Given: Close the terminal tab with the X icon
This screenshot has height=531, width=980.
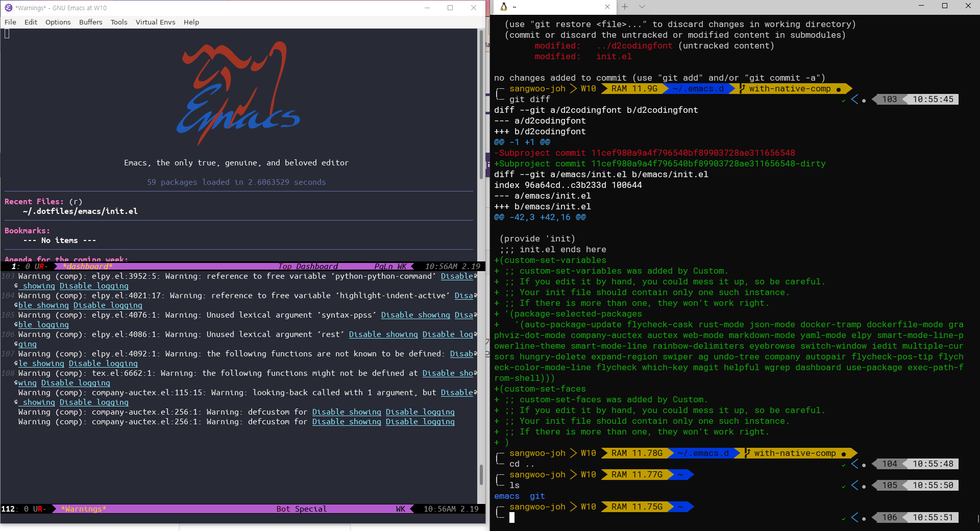Looking at the screenshot, I should coord(607,7).
